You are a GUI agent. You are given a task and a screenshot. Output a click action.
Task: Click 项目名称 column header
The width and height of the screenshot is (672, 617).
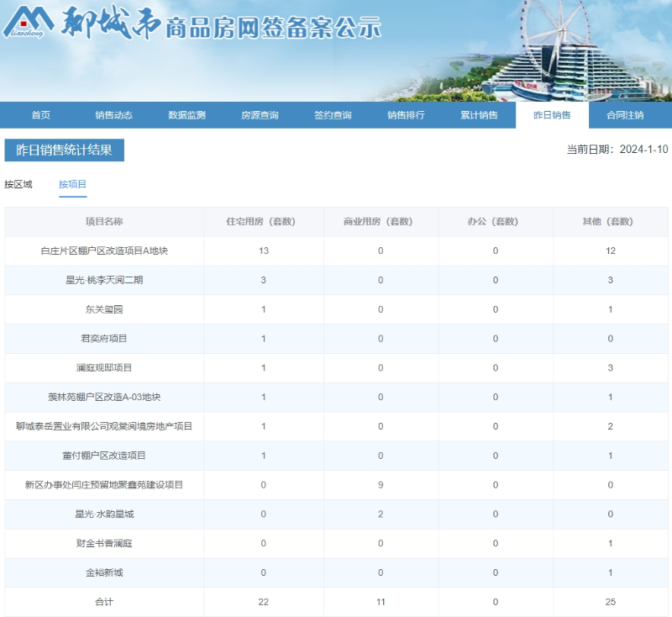click(x=104, y=222)
